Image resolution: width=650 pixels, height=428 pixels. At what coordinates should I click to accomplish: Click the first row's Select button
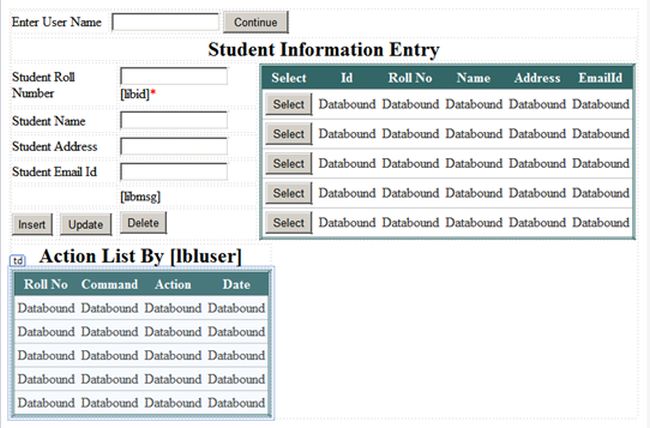tap(289, 104)
